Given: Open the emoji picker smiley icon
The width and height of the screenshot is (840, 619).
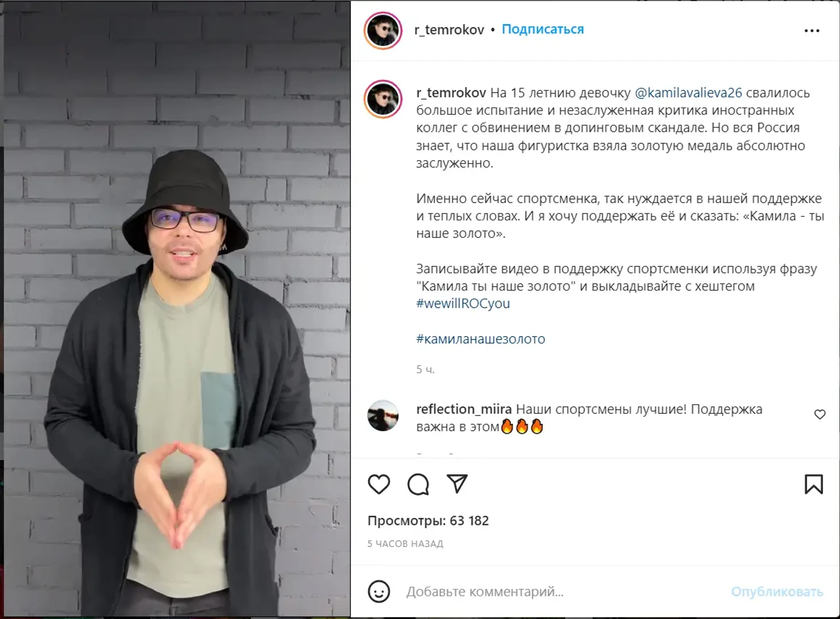Looking at the screenshot, I should 379,591.
